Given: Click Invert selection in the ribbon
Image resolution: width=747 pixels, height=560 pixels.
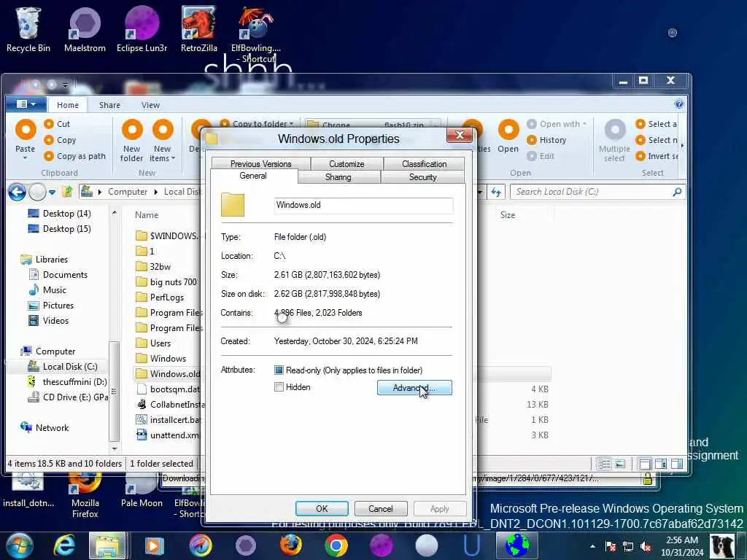Looking at the screenshot, I should pyautogui.click(x=657, y=156).
